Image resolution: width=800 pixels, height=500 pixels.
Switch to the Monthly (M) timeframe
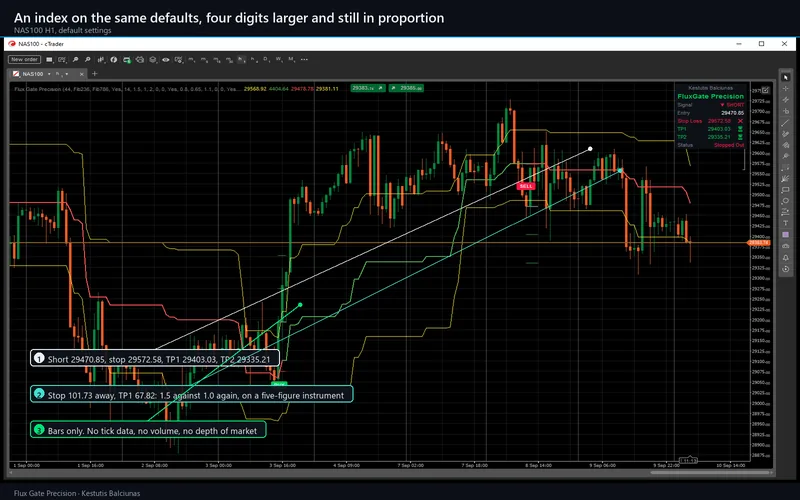(x=291, y=59)
